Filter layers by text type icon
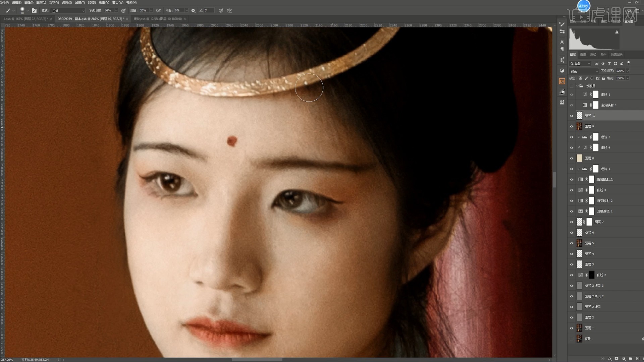Image resolution: width=644 pixels, height=362 pixels. point(609,63)
